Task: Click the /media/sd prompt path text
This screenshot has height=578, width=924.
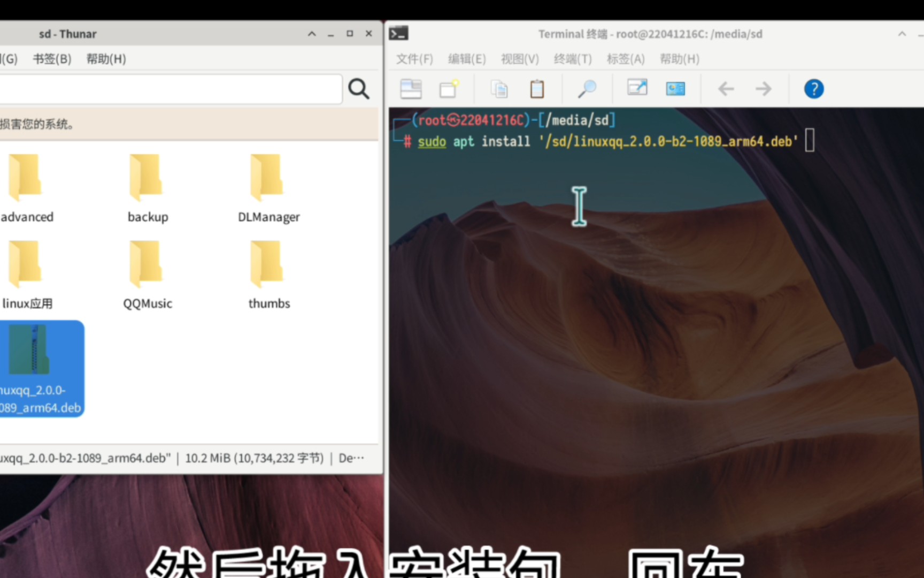Action: tap(580, 120)
